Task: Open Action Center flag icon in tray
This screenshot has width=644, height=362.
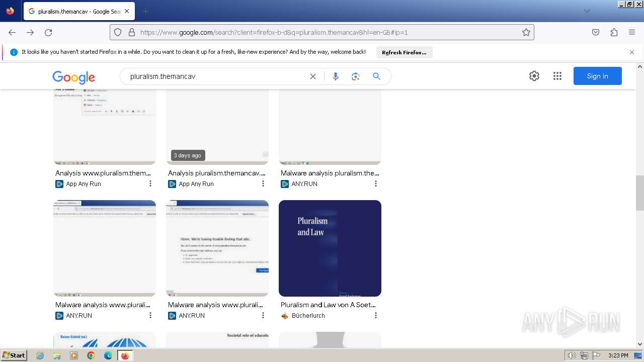Action: click(x=596, y=355)
